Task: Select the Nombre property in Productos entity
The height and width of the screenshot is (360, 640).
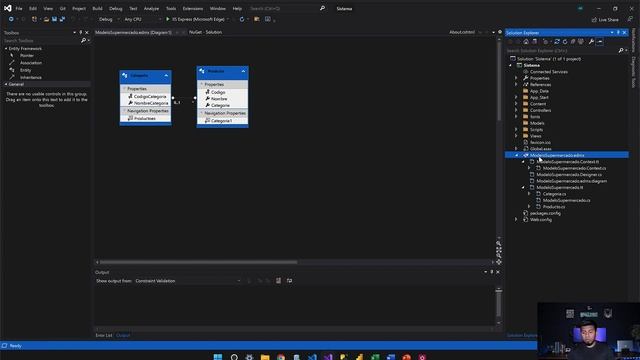Action: tap(219, 99)
